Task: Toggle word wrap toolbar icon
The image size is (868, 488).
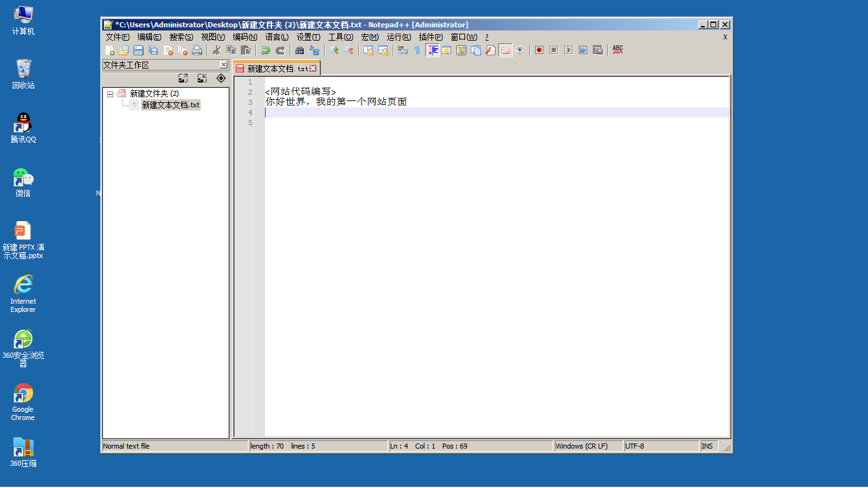Action: pyautogui.click(x=403, y=50)
